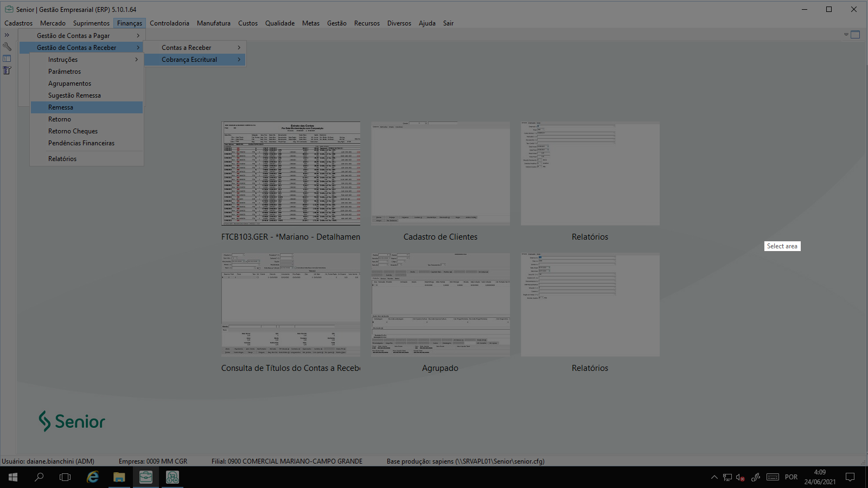Expand the Instruções submenu

[x=87, y=60]
